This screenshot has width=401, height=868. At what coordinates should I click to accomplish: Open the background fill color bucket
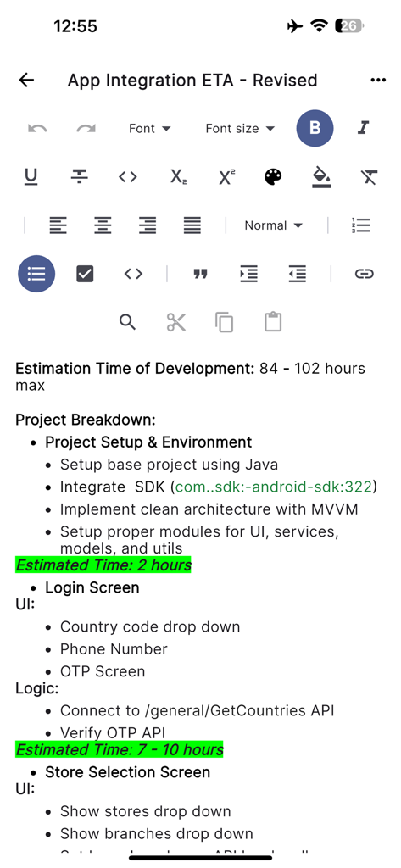pyautogui.click(x=321, y=177)
